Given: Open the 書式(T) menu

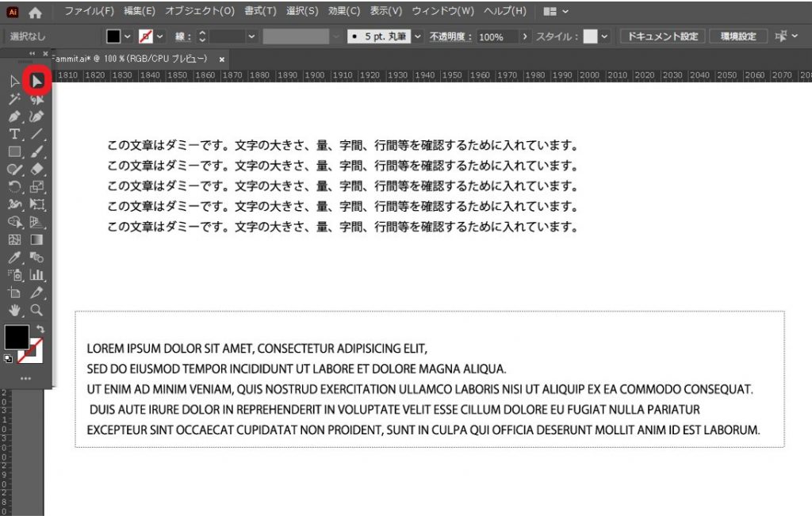Looking at the screenshot, I should click(x=260, y=11).
